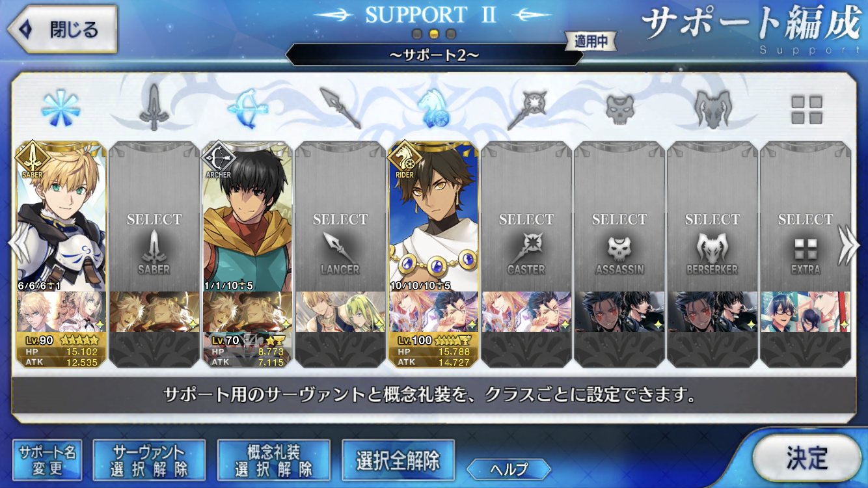Click the サポート名変更 button
This screenshot has height=488, width=868.
[x=47, y=460]
